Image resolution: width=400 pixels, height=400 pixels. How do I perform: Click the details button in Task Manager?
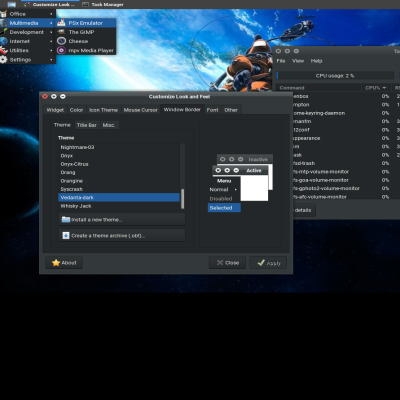[304, 210]
